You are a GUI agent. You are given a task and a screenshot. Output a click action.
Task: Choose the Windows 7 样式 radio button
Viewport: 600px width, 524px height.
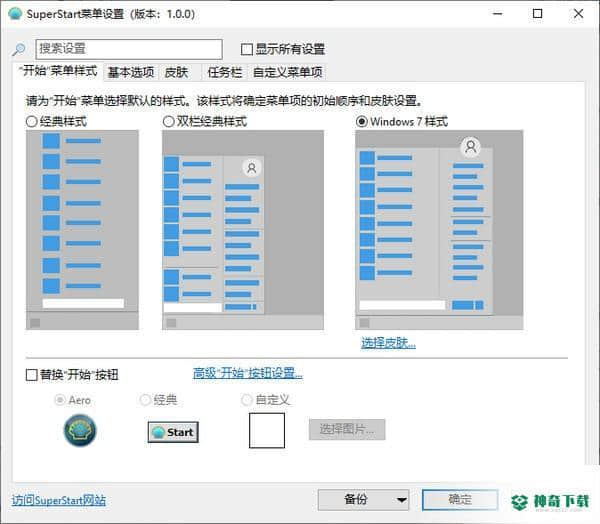(361, 122)
